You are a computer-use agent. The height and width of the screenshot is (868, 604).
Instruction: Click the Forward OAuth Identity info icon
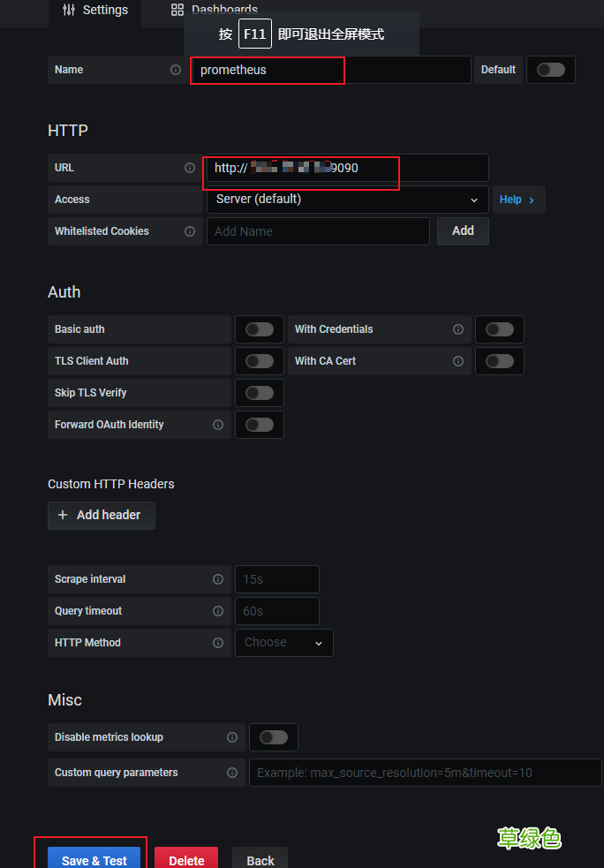click(x=218, y=425)
